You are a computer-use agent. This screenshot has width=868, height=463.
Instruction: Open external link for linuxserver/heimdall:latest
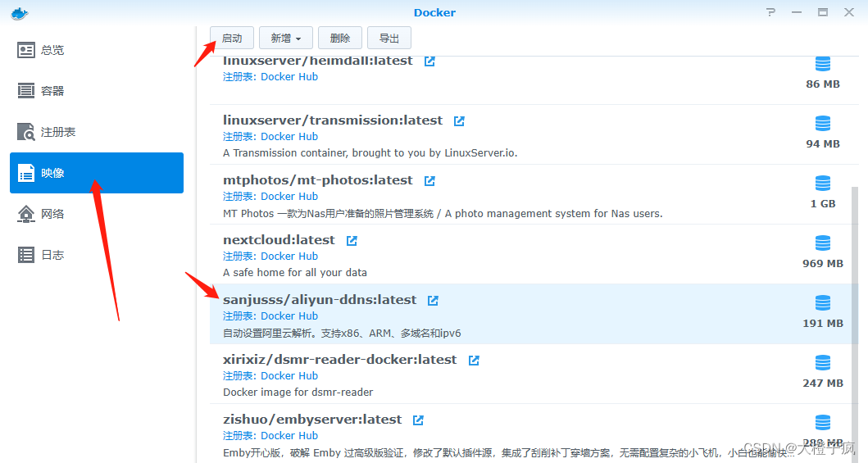pyautogui.click(x=429, y=61)
